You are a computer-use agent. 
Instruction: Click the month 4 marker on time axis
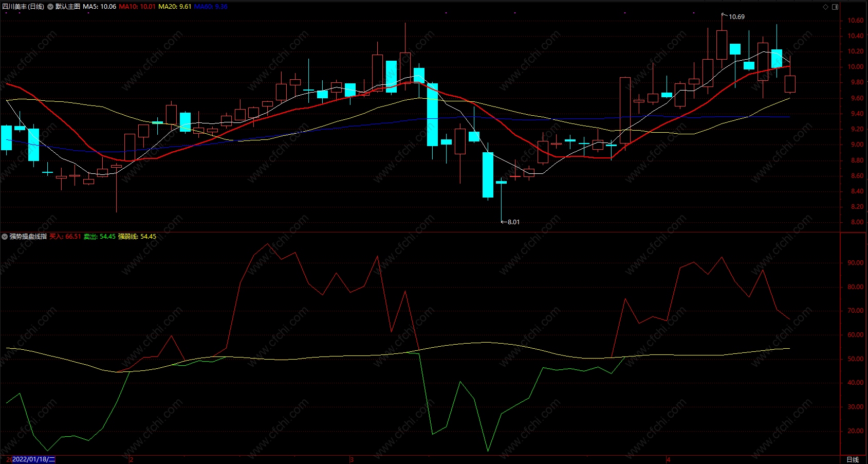(x=668, y=459)
